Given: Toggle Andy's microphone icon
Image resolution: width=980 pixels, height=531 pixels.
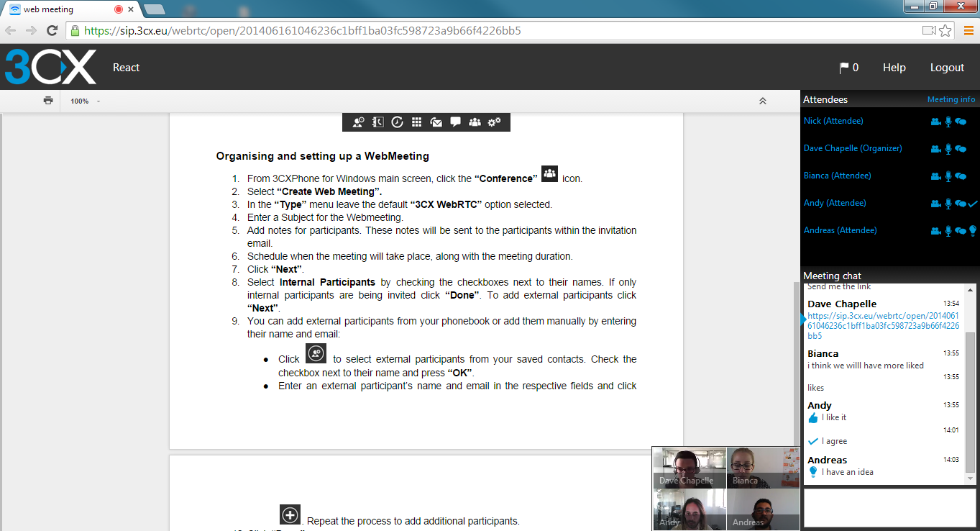Looking at the screenshot, I should [948, 204].
